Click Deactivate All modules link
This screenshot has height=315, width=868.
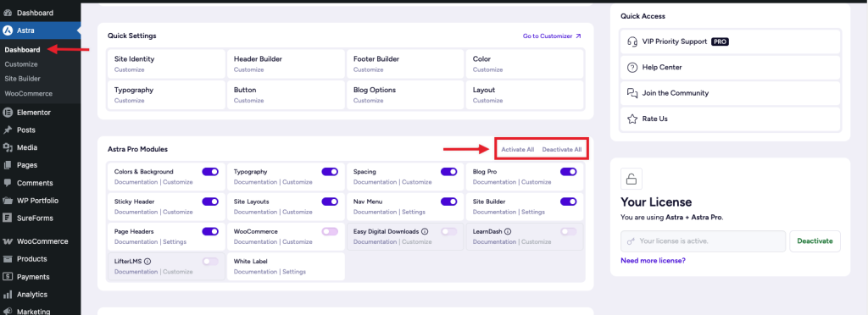pyautogui.click(x=562, y=149)
